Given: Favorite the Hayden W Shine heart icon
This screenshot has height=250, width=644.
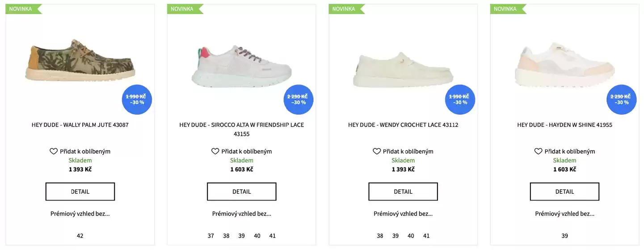Looking at the screenshot, I should click(x=538, y=151).
